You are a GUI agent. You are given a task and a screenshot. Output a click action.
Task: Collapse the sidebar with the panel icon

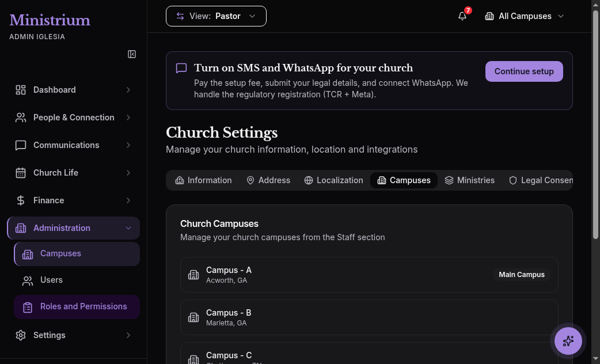point(132,54)
